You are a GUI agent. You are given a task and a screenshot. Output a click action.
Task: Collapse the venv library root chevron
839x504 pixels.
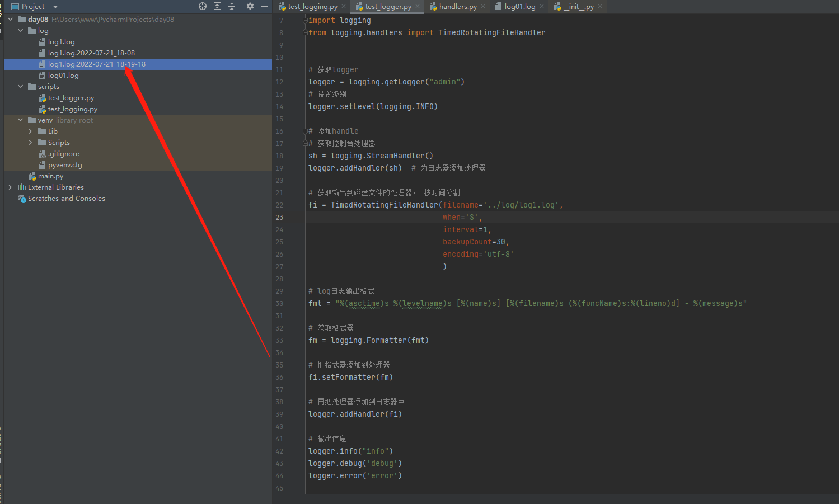click(20, 120)
